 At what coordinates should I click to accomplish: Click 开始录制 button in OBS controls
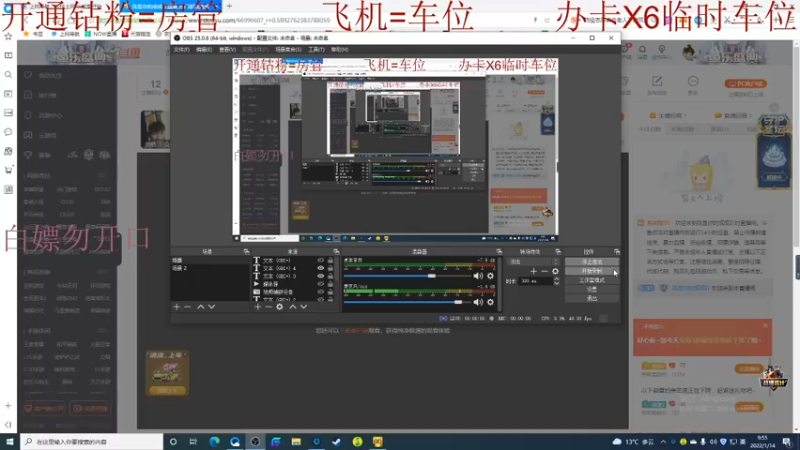click(592, 271)
